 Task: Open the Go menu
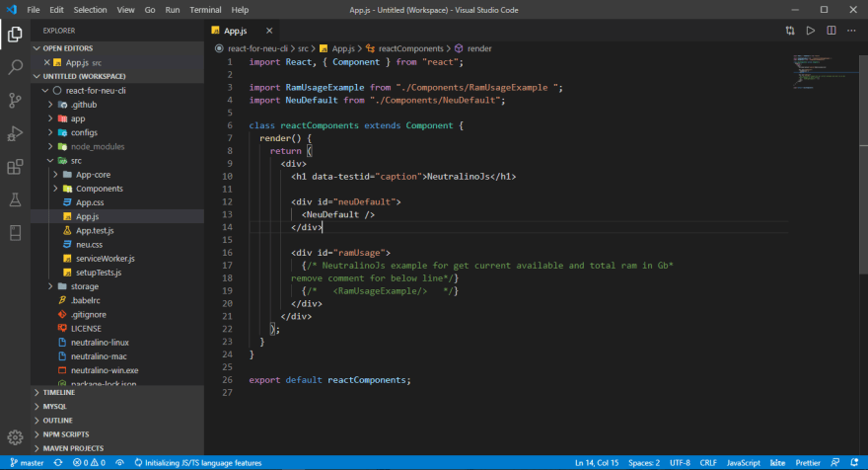[x=150, y=10]
